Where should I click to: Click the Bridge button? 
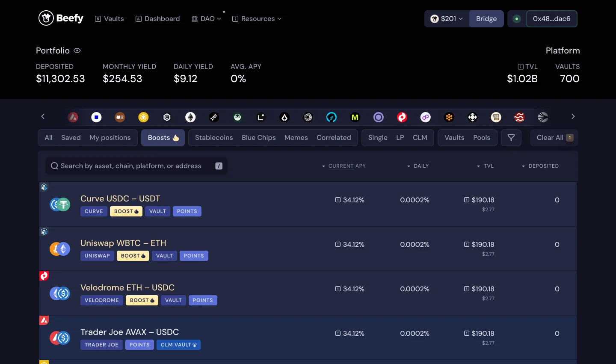coord(486,19)
